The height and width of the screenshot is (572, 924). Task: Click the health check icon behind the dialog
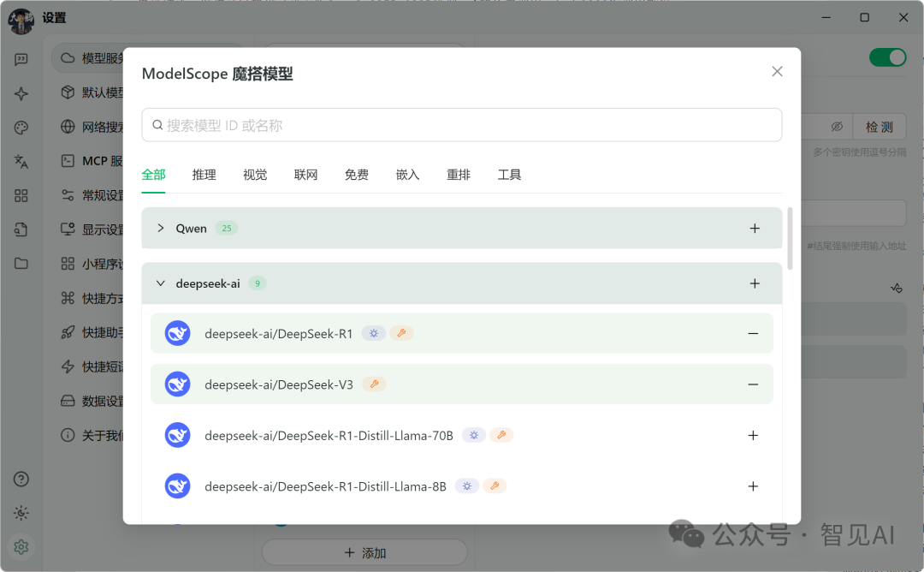click(x=897, y=288)
